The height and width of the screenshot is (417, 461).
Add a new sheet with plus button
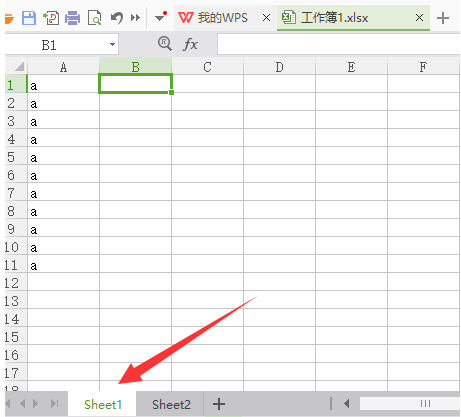pyautogui.click(x=219, y=404)
